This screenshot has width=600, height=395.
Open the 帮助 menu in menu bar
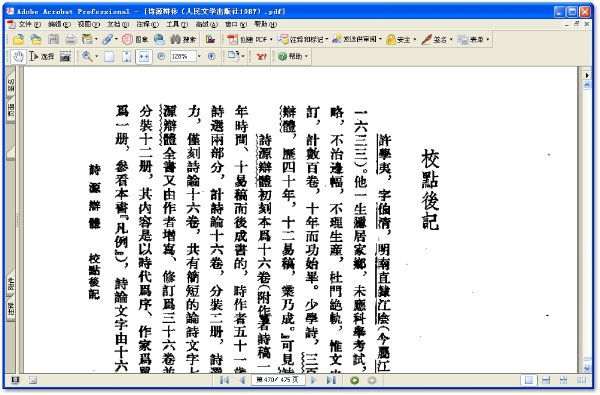tap(266, 24)
